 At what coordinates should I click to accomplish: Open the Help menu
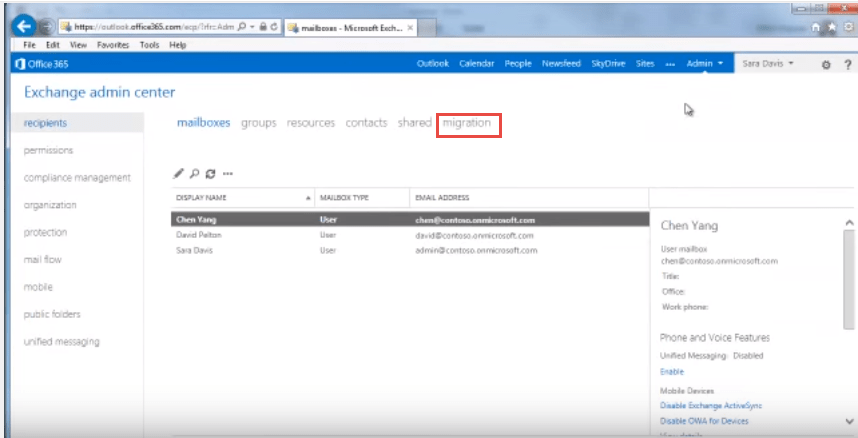(177, 45)
